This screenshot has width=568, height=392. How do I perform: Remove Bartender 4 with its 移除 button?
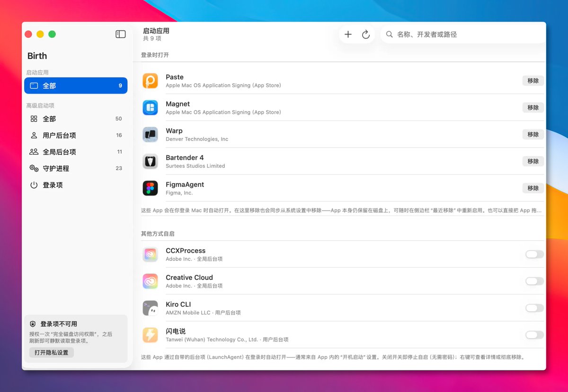pos(533,161)
